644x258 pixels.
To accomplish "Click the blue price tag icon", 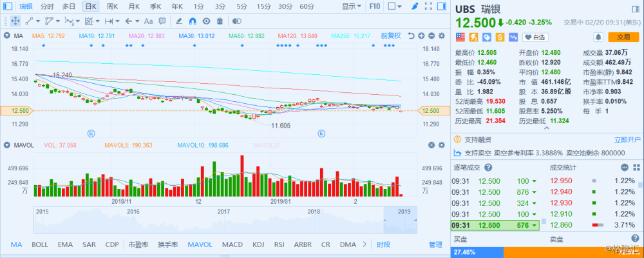I will pyautogui.click(x=487, y=37).
